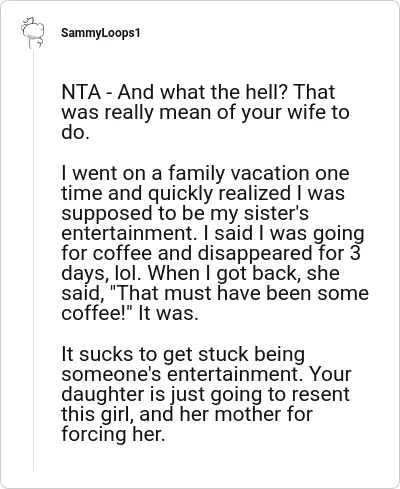Viewport: 400px width, 489px height.
Task: Click the line 'was really mean of your wife to'
Action: tap(205, 112)
